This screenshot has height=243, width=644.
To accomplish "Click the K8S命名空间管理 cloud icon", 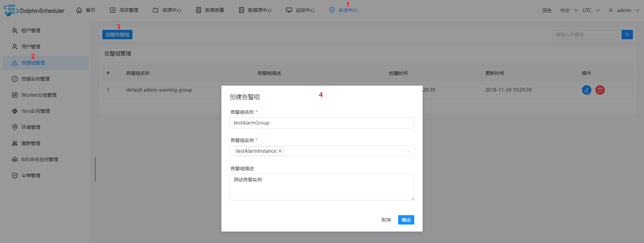I will pos(15,159).
